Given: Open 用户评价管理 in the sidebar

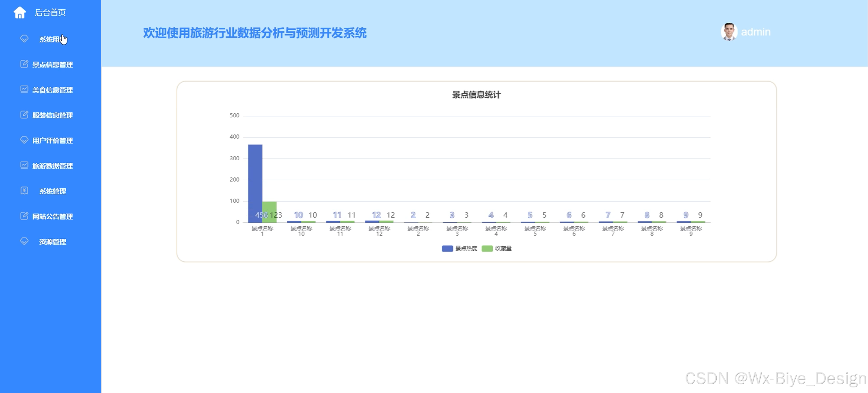Looking at the screenshot, I should 52,140.
